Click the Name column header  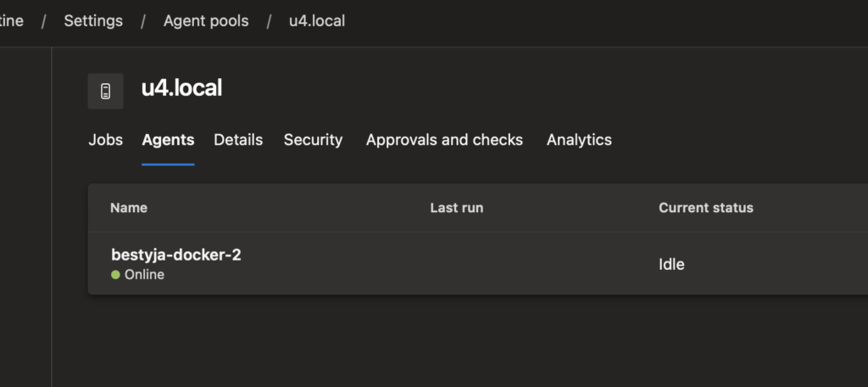tap(129, 208)
